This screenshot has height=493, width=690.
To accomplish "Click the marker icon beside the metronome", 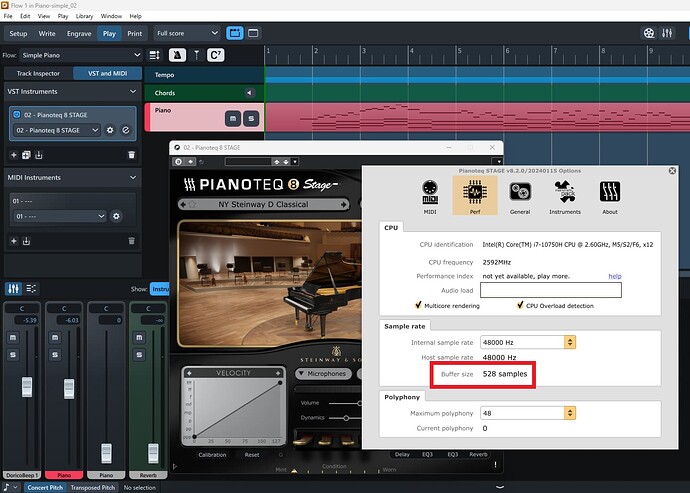I will tap(196, 55).
